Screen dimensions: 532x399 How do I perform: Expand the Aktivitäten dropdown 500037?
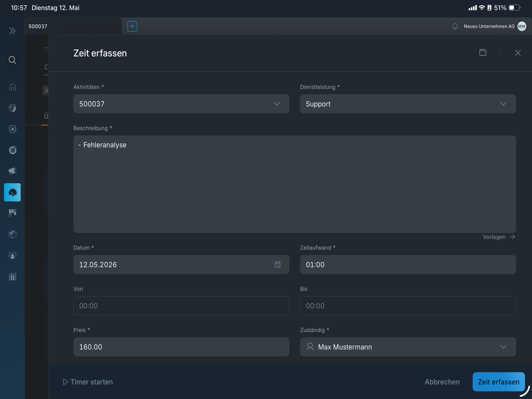point(181,104)
